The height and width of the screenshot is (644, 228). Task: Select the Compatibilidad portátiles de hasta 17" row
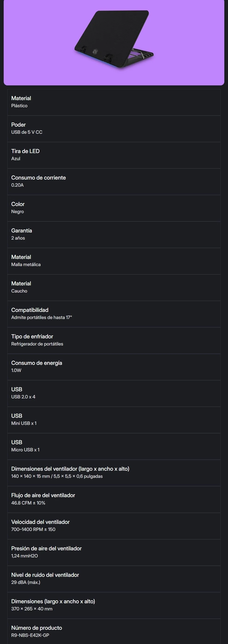[114, 314]
